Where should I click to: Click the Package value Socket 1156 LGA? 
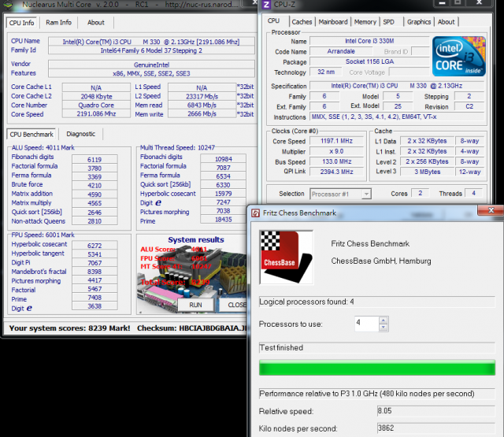(369, 61)
